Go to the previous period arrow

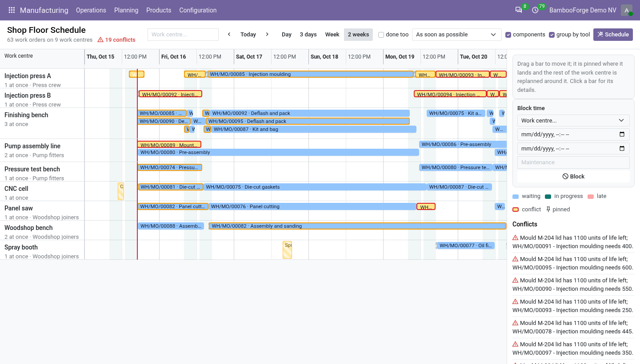pos(229,35)
